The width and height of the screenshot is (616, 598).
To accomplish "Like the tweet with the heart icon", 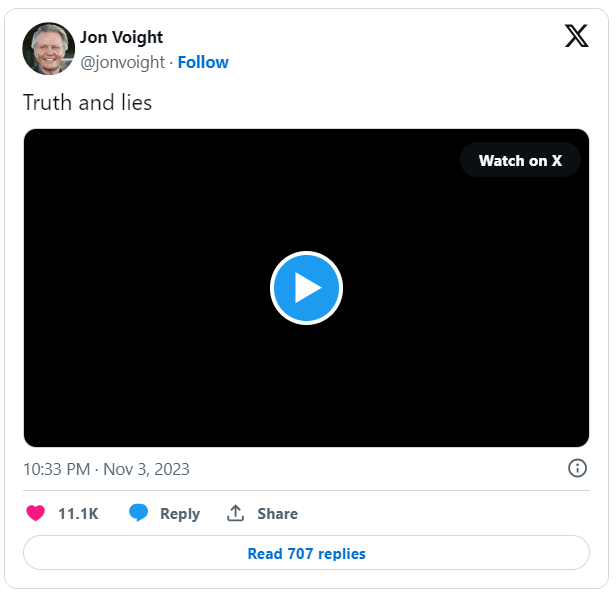I will [35, 513].
